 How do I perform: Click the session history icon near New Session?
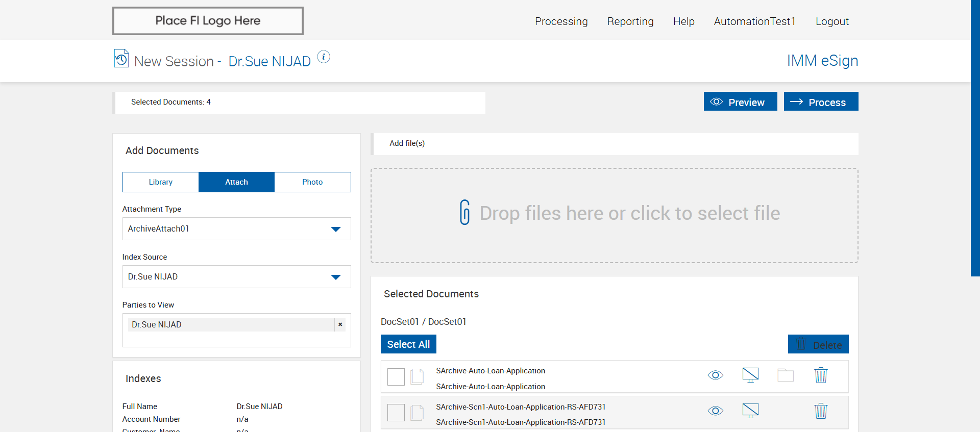tap(121, 58)
